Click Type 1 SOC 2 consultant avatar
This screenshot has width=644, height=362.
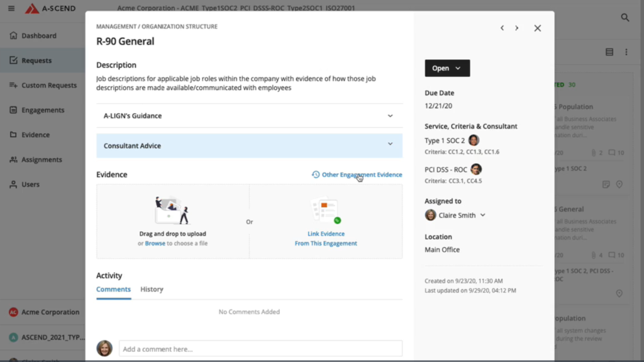[x=474, y=140]
